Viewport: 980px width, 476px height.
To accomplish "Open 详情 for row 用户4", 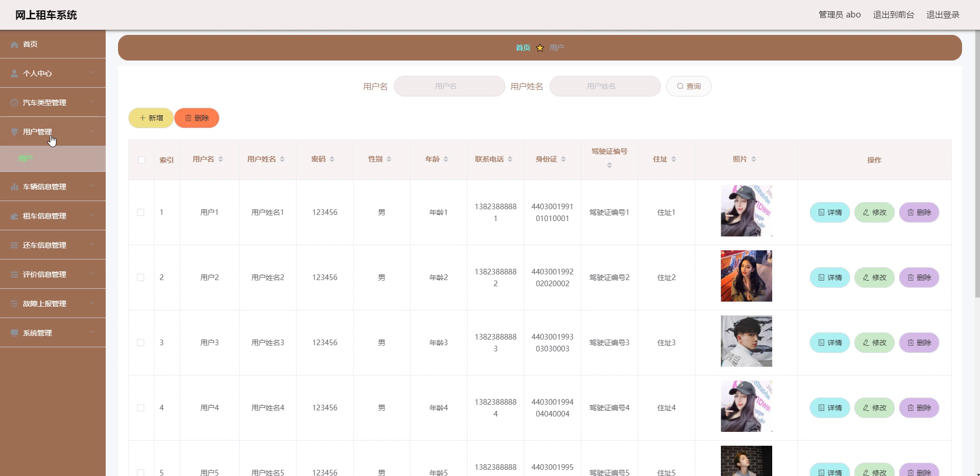I will click(830, 408).
